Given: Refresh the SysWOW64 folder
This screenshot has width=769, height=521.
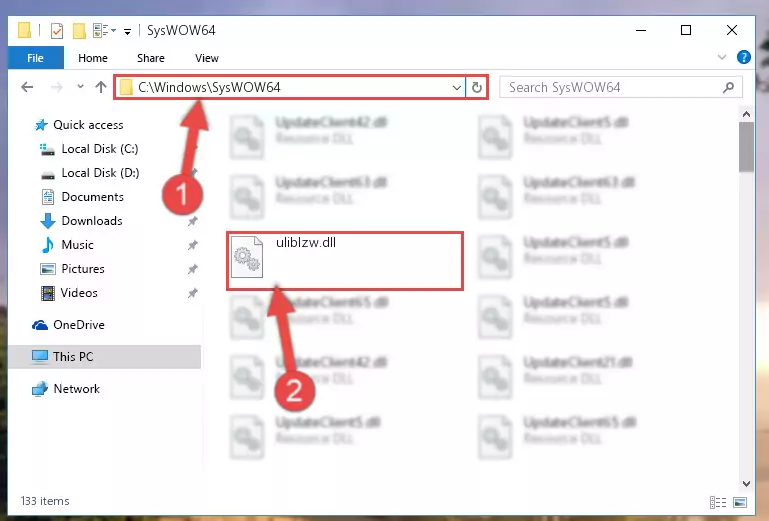Looking at the screenshot, I should point(477,88).
